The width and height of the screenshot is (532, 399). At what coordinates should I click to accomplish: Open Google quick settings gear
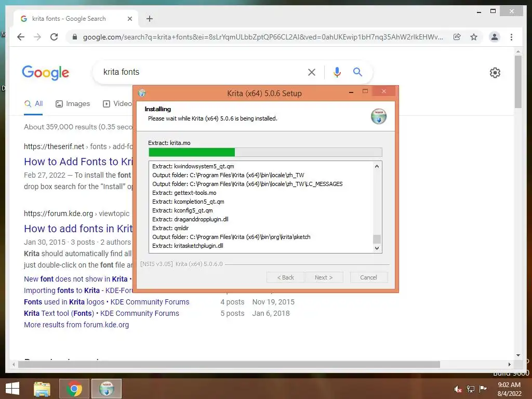495,73
